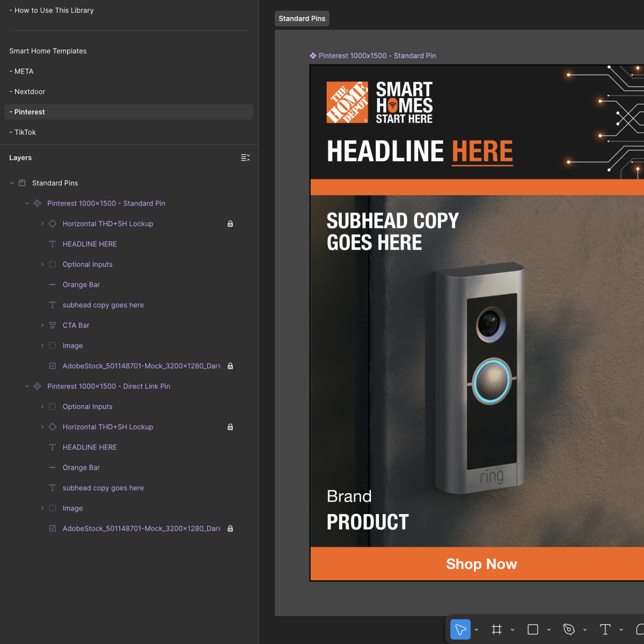Viewport: 644px width, 644px height.
Task: Select the Rectangle shape tool
Action: [x=533, y=630]
